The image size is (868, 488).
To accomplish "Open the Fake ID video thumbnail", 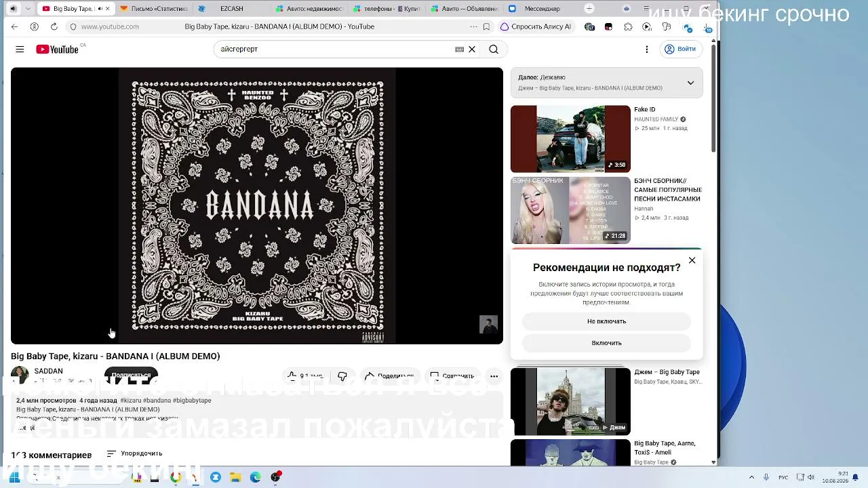I will pos(570,139).
